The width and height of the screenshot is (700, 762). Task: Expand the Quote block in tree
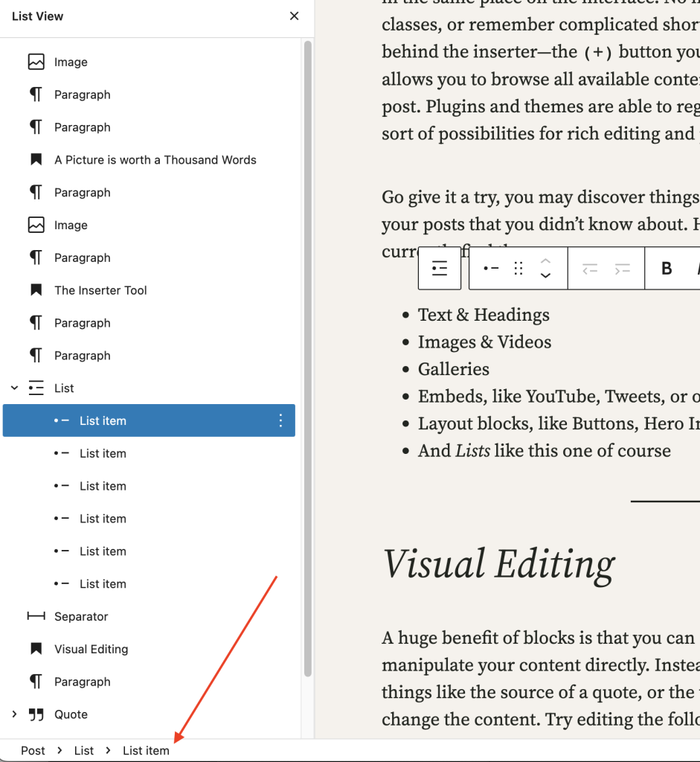(x=14, y=714)
